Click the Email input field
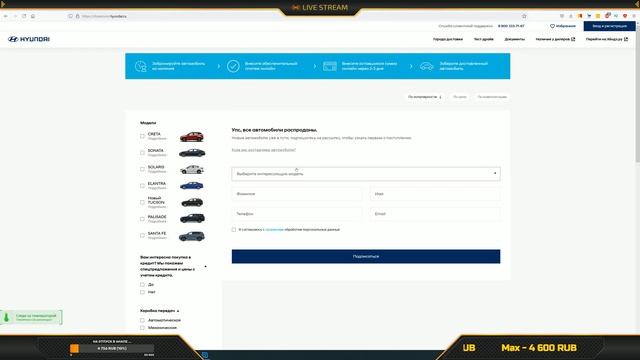This screenshot has height=360, width=640. tap(435, 214)
